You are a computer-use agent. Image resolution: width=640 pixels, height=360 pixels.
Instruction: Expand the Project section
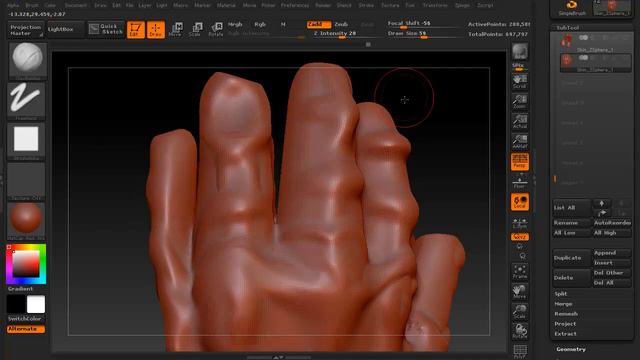tap(565, 324)
